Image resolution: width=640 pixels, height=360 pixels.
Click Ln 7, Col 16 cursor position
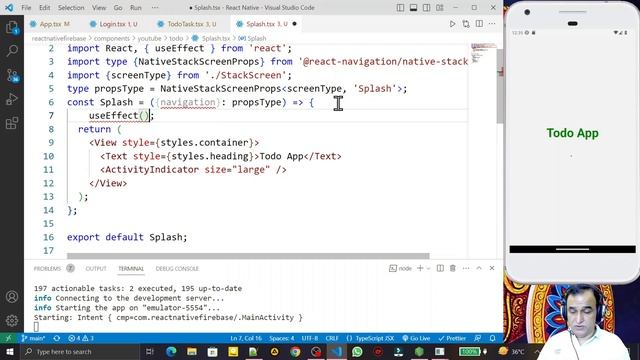pyautogui.click(x=246, y=338)
